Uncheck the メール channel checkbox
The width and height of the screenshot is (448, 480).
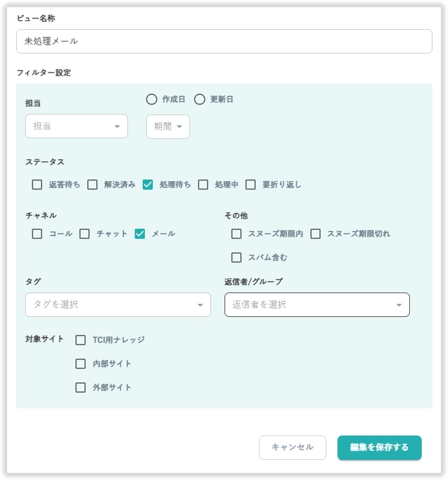[140, 234]
